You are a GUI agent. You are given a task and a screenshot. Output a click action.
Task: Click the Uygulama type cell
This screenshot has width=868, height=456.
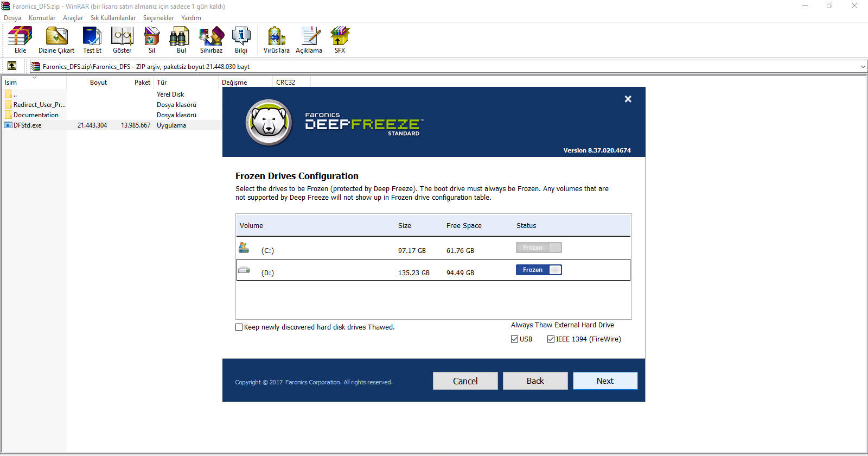pos(171,125)
